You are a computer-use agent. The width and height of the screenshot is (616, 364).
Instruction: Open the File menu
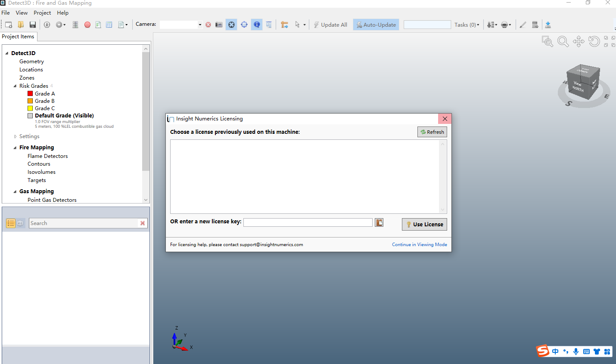tap(6, 13)
